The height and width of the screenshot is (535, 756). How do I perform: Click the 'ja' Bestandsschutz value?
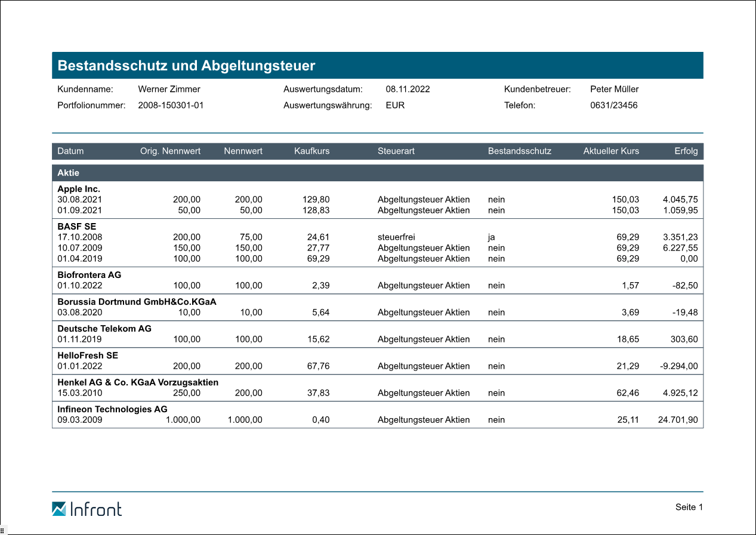(491, 237)
